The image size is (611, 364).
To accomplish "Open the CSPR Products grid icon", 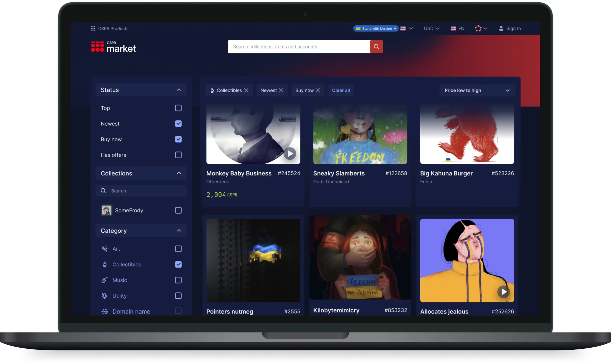I will point(93,28).
